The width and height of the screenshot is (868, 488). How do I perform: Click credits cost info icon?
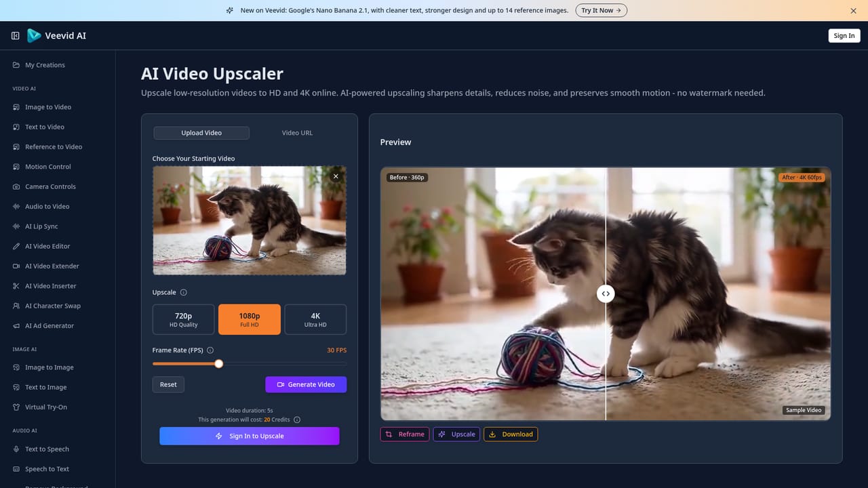click(x=297, y=420)
